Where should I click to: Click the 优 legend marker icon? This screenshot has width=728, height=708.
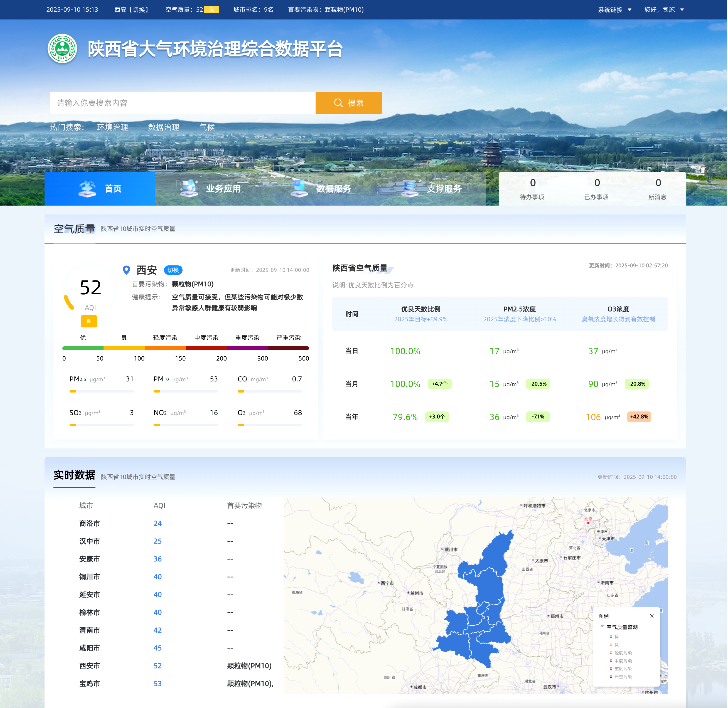[611, 637]
